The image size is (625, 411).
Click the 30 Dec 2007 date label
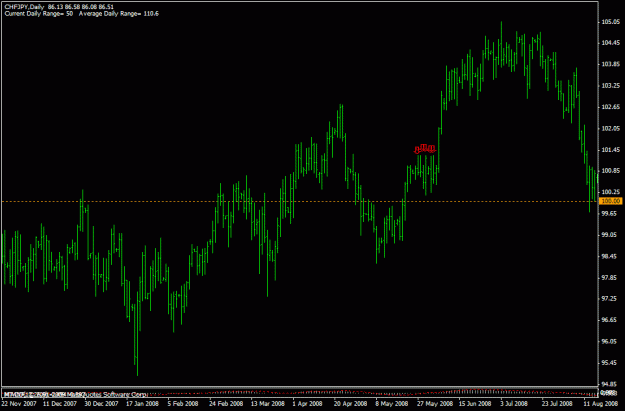101,403
